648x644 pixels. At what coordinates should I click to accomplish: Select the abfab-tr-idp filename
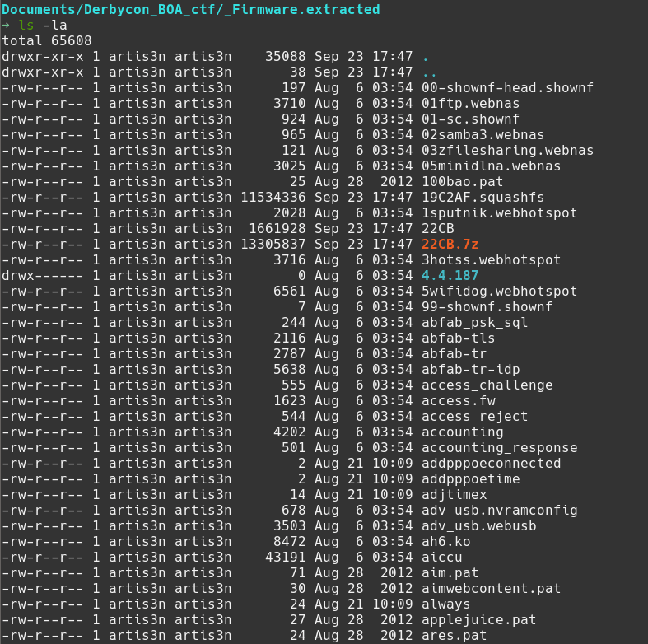pos(470,370)
